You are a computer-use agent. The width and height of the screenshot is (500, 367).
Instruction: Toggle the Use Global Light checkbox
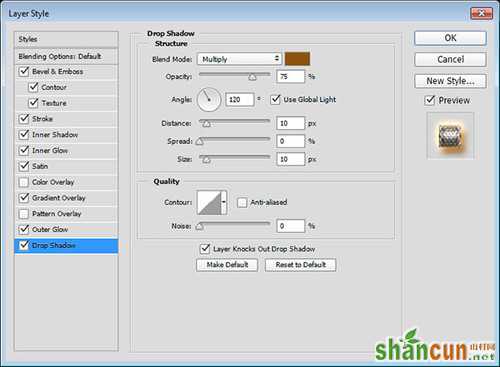275,99
